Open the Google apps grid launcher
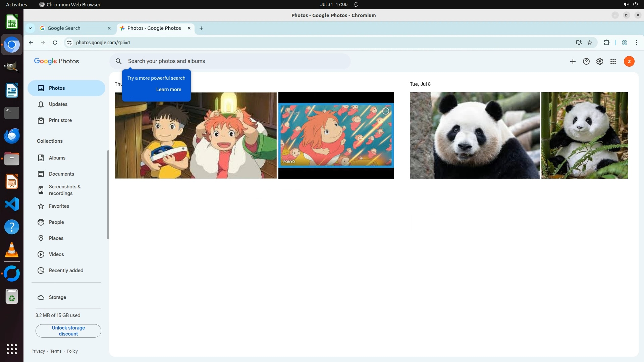Image resolution: width=644 pixels, height=362 pixels. (x=613, y=61)
